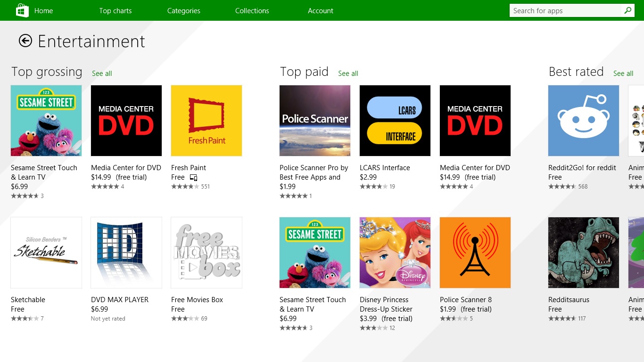Go to the Home tab
Viewport: 644px width, 362px height.
coord(43,11)
